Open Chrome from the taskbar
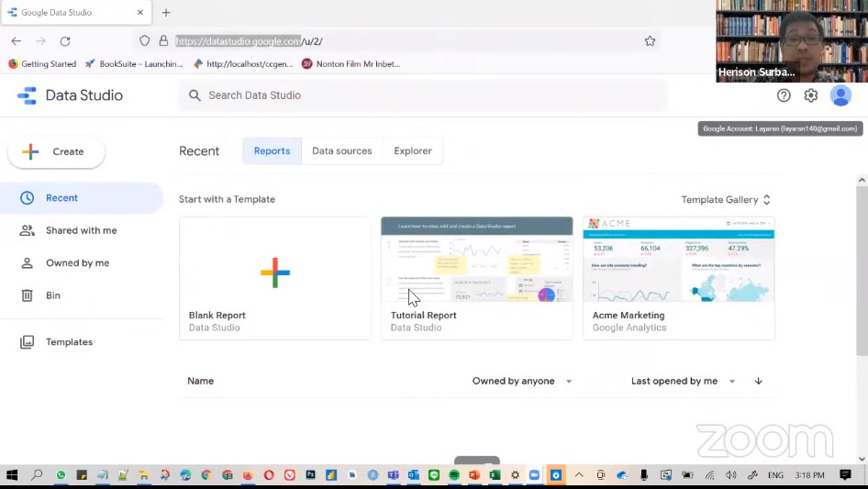The width and height of the screenshot is (868, 489). click(206, 475)
